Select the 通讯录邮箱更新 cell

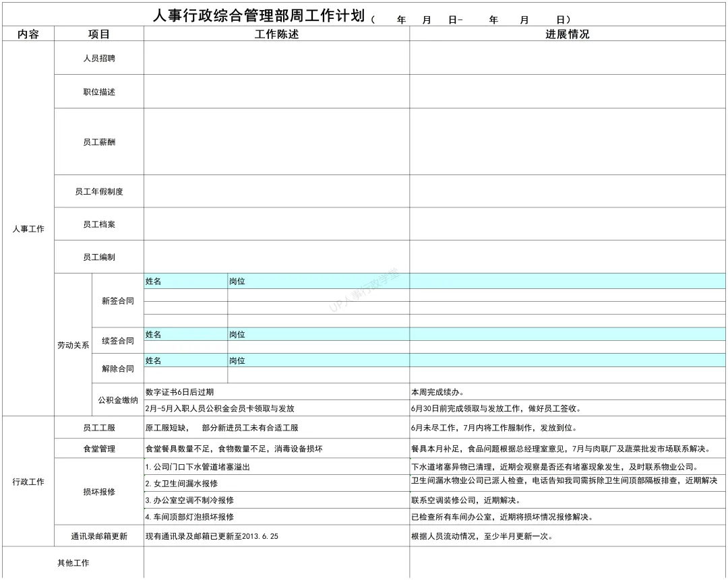(99, 536)
